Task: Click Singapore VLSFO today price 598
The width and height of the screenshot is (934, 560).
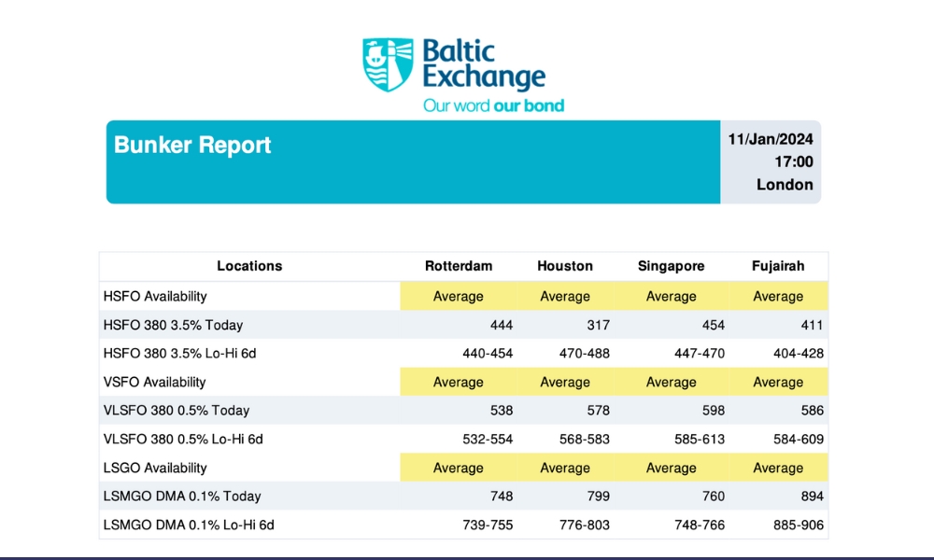Action: [710, 411]
